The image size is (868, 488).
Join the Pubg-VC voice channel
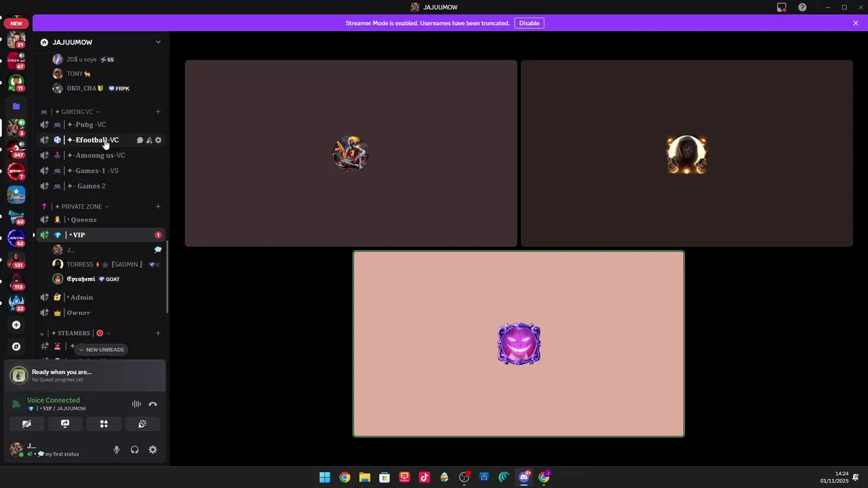coord(101,125)
